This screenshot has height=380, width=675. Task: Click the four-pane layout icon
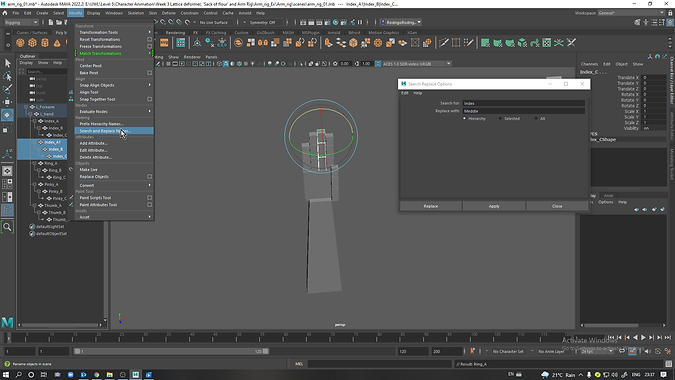(x=7, y=184)
